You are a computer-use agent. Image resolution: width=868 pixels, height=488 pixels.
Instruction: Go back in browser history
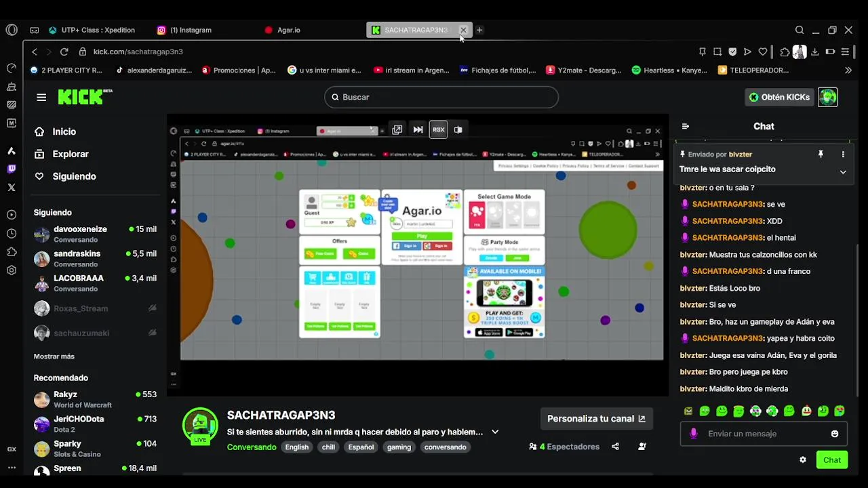tap(35, 52)
